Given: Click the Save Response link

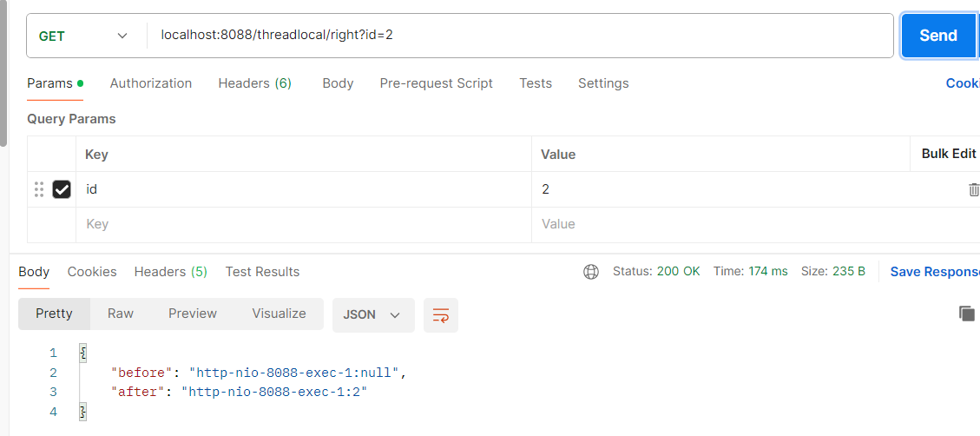Looking at the screenshot, I should click(934, 272).
